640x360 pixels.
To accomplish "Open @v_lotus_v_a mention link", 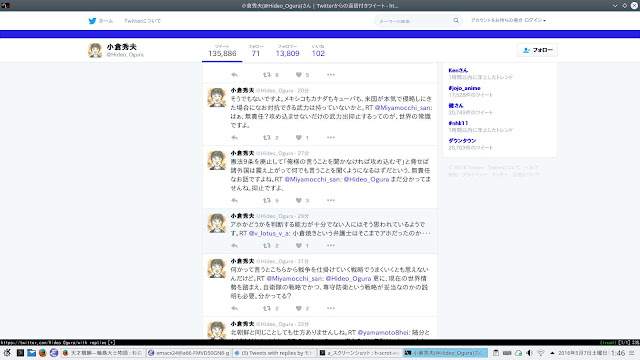I will coord(269,233).
